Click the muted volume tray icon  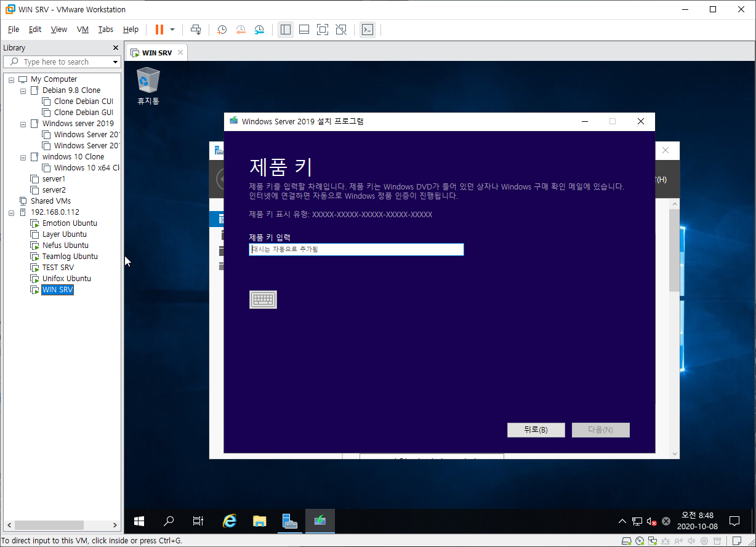(651, 522)
